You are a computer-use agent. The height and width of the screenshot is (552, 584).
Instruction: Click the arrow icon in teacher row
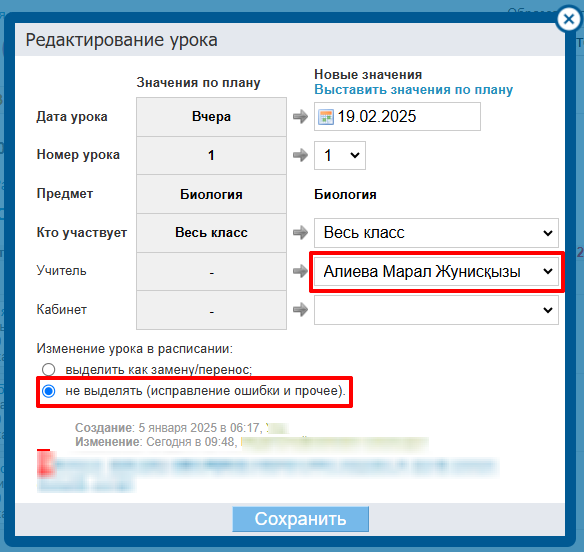coord(300,271)
